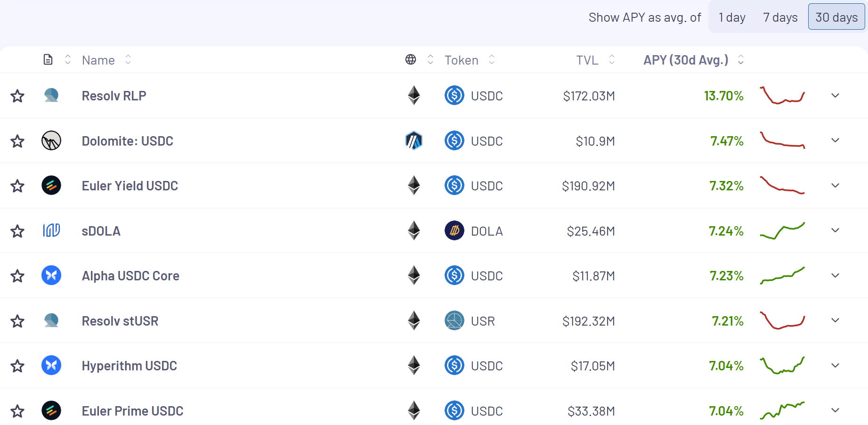This screenshot has width=868, height=425.
Task: Click the Euler Yield USDC logo icon
Action: point(51,186)
